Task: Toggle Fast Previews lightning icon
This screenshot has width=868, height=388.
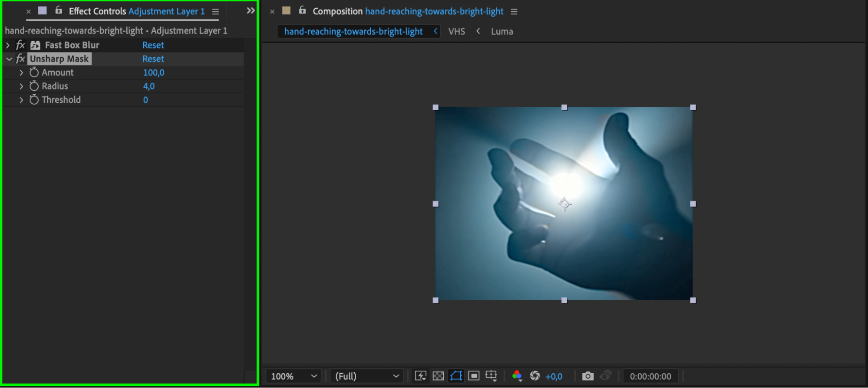Action: coord(420,376)
